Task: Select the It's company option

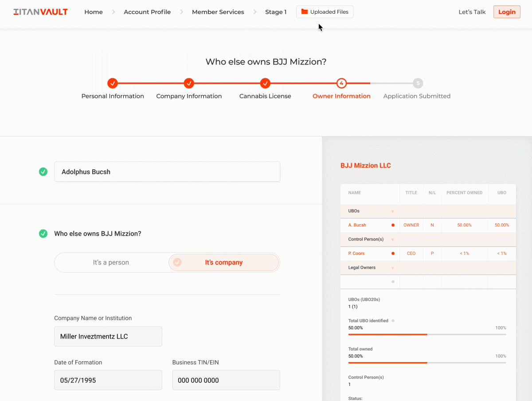Action: (224, 262)
